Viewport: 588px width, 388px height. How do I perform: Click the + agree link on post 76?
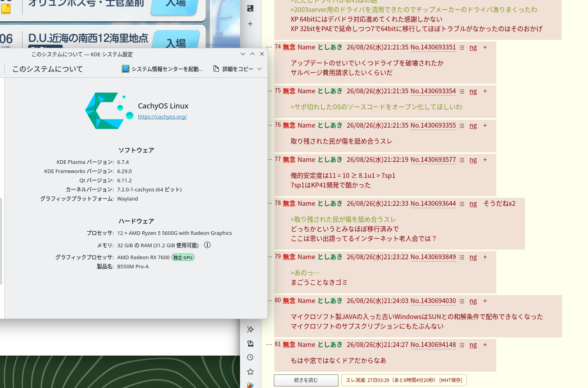[x=485, y=125]
